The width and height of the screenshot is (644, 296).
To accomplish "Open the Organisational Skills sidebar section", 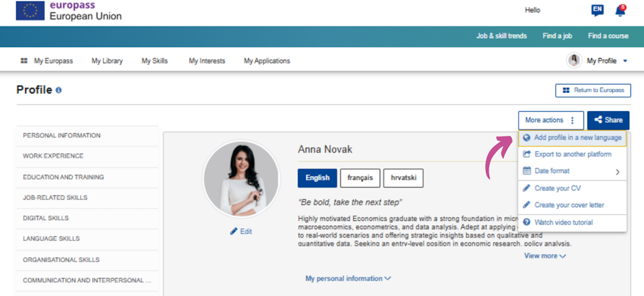I will [x=87, y=261].
